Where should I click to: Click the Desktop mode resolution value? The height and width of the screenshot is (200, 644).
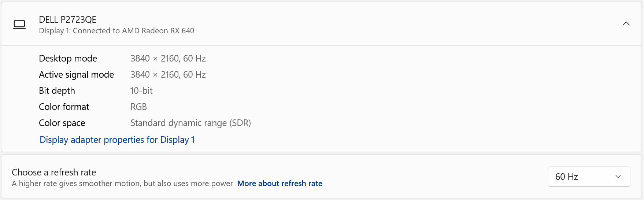(x=168, y=59)
